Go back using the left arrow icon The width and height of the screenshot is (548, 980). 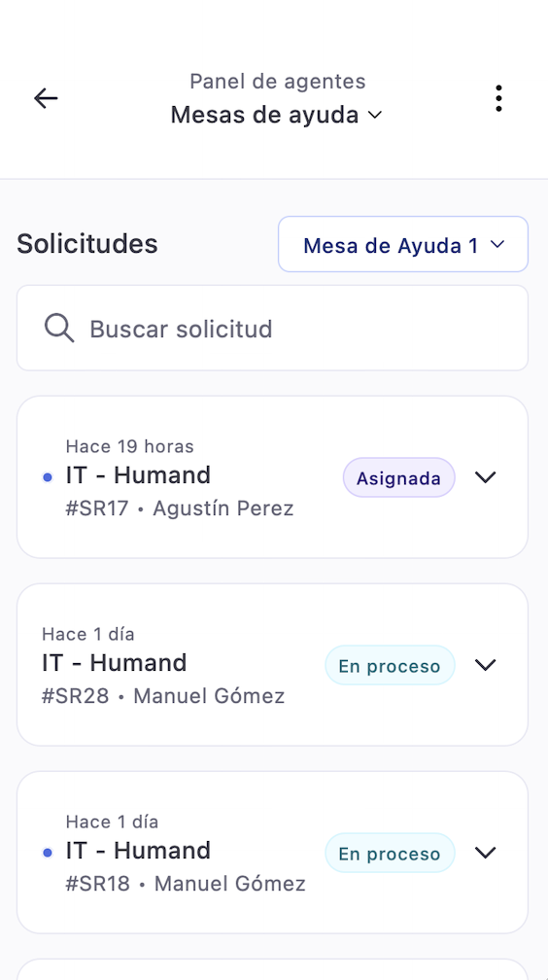pos(46,98)
